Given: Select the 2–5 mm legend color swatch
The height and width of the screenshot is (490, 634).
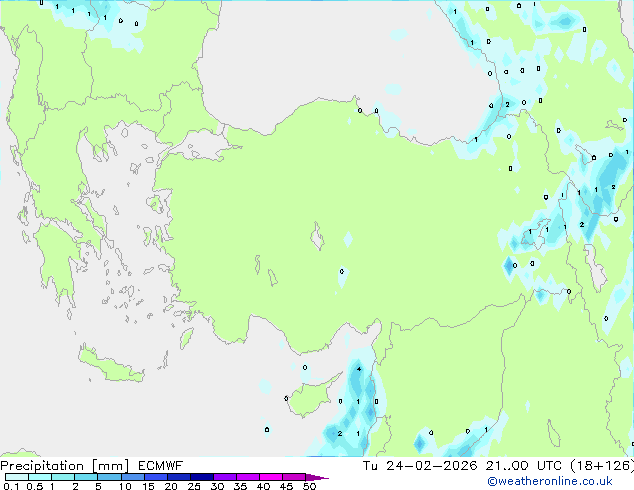Looking at the screenshot, I should click(86, 477).
